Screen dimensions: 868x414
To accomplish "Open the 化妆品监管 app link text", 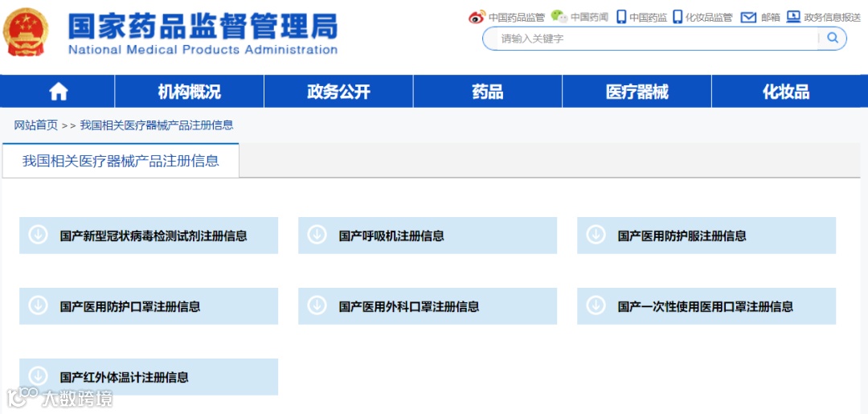I will tap(709, 18).
